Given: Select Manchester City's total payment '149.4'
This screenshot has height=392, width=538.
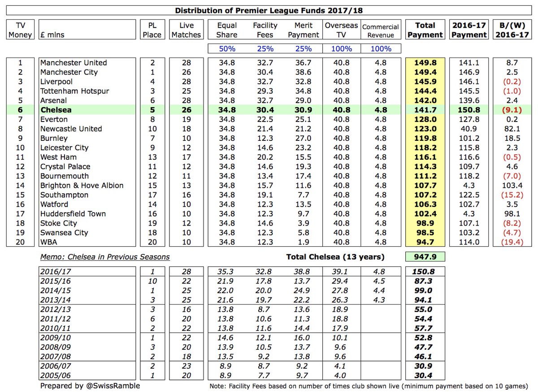Looking at the screenshot, I should (x=425, y=72).
